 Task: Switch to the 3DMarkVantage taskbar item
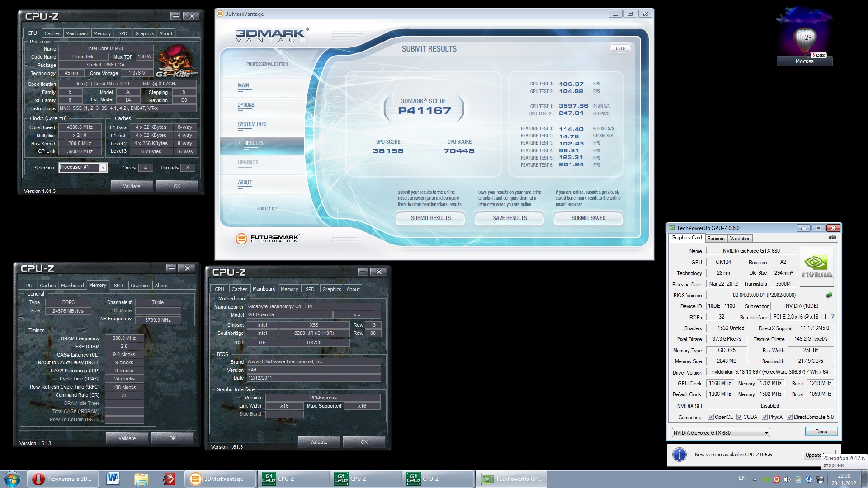pos(221,479)
